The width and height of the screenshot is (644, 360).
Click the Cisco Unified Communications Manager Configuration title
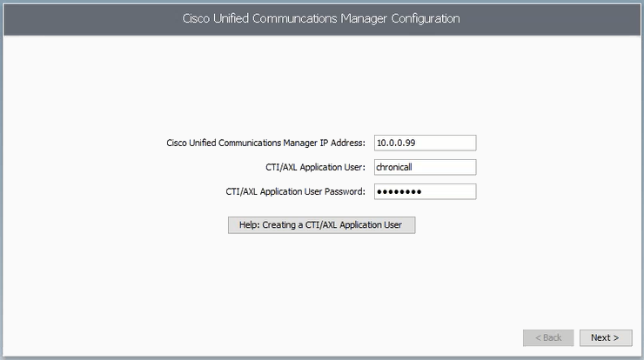tap(321, 18)
